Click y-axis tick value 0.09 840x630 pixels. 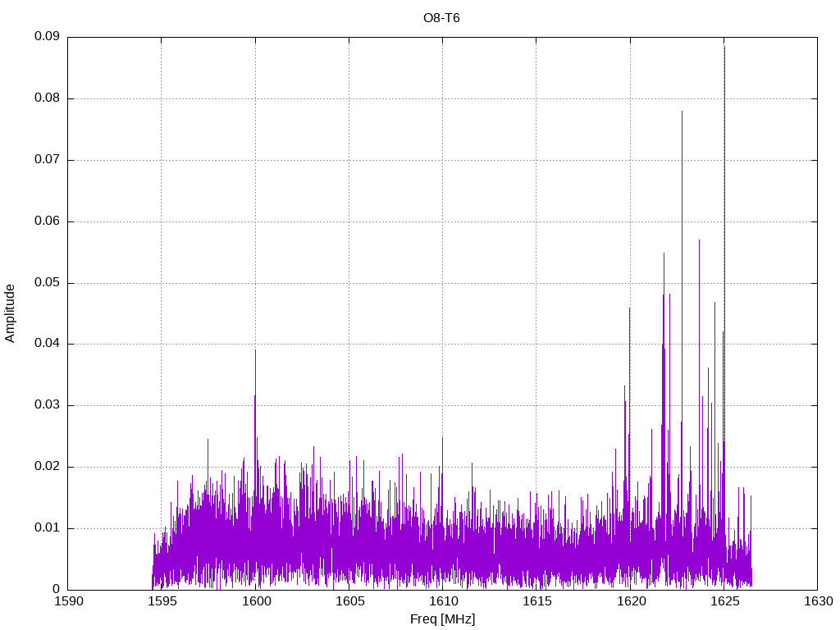tap(47, 36)
